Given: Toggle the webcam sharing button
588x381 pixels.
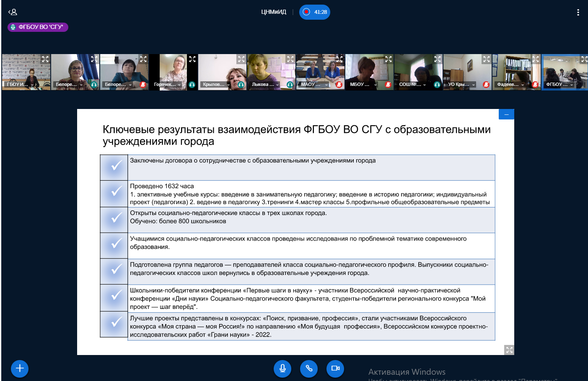Looking at the screenshot, I should 335,368.
